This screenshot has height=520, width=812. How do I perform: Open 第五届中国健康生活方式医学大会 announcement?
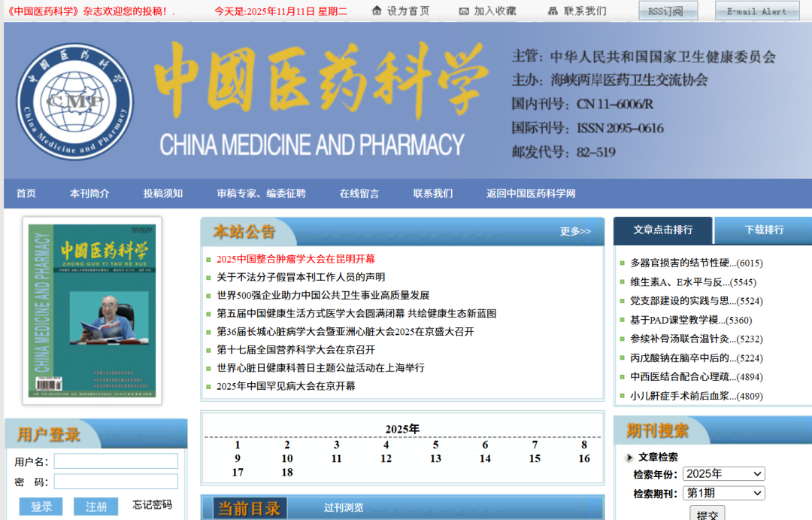click(x=356, y=314)
